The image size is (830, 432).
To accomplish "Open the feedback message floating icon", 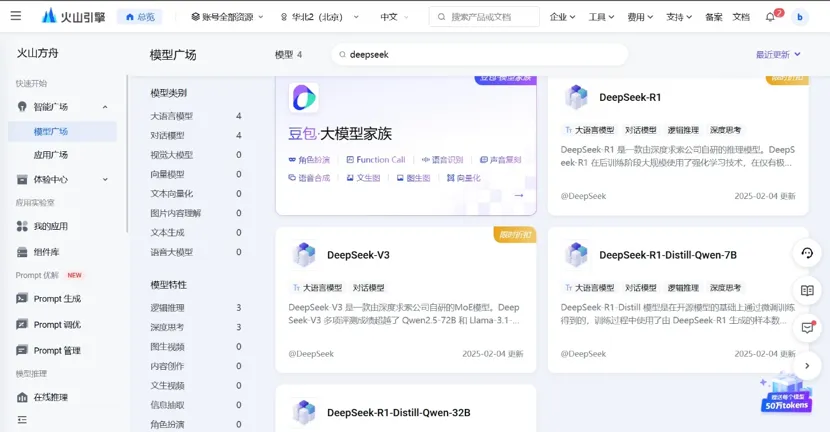I will pos(807,328).
